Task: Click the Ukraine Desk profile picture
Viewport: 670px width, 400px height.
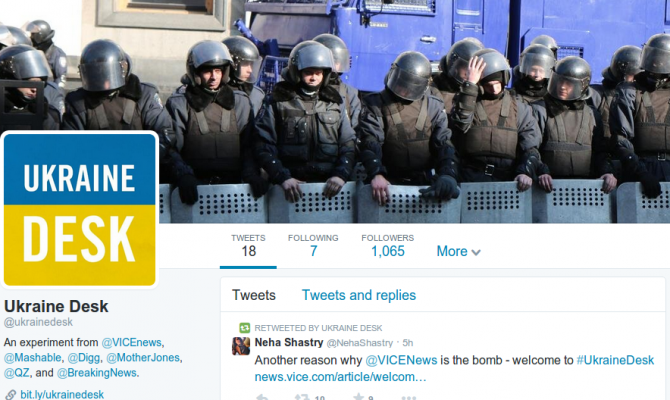Action: pos(79,210)
